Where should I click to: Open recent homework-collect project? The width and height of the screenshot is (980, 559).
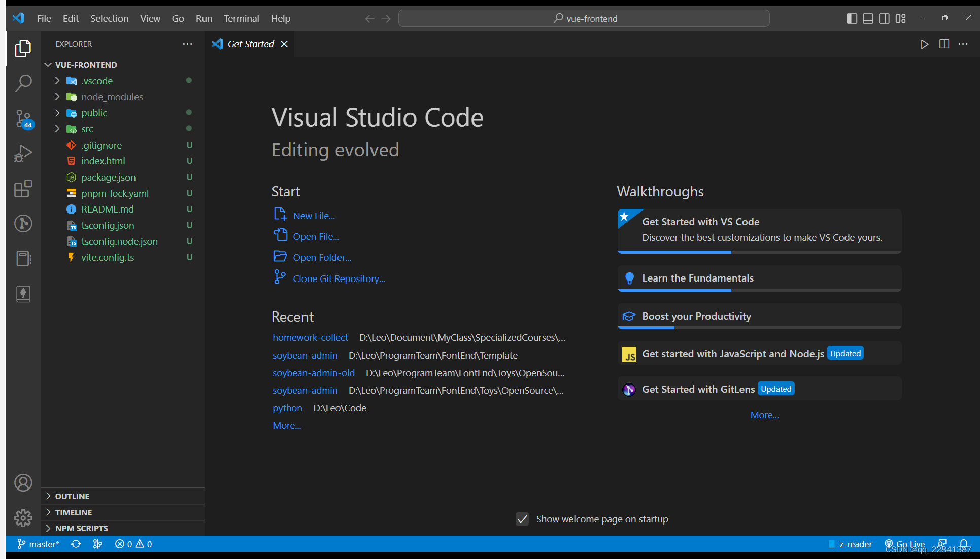pyautogui.click(x=310, y=337)
